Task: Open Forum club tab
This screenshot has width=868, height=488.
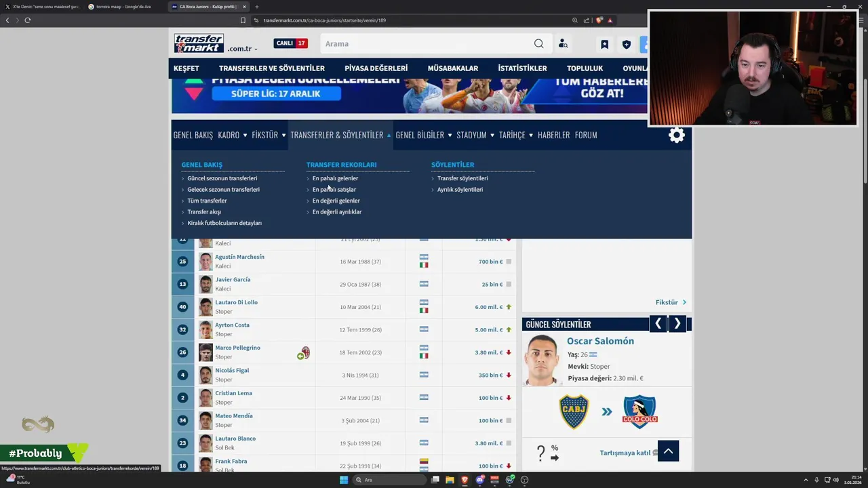Action: click(x=586, y=135)
